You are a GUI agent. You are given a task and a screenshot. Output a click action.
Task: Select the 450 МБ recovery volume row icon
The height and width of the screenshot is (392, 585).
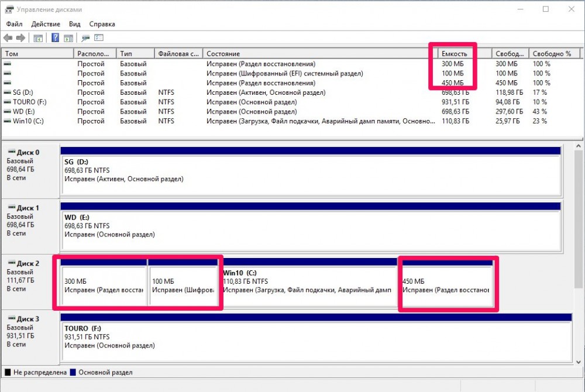pos(7,83)
